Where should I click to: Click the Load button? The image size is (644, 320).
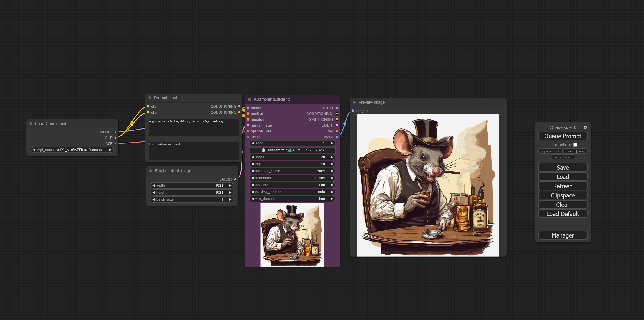(563, 177)
